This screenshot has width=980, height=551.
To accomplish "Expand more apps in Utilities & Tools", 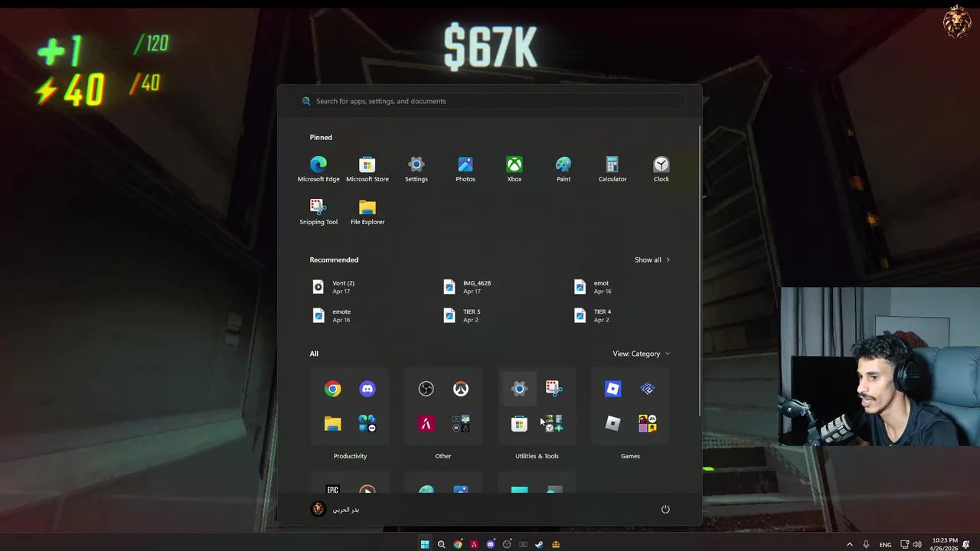I will pos(554,424).
